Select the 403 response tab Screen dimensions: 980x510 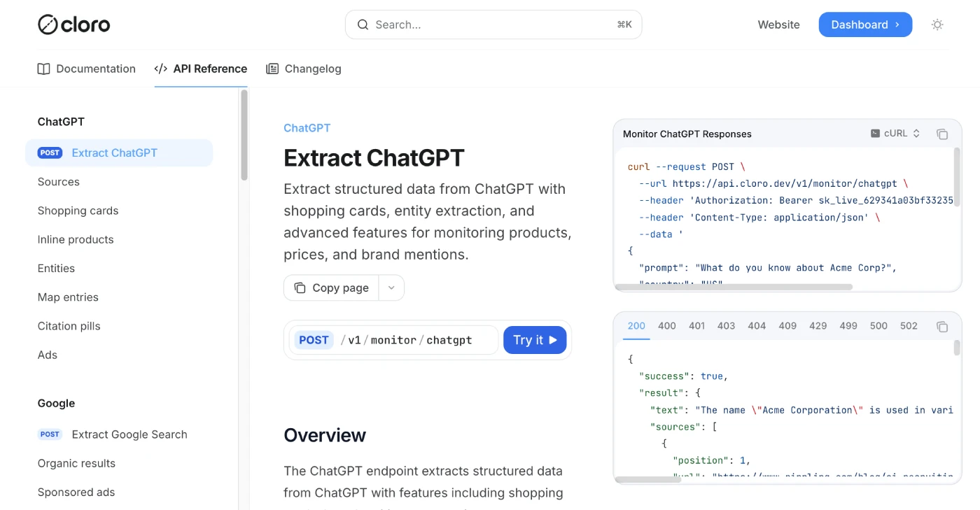pos(727,326)
